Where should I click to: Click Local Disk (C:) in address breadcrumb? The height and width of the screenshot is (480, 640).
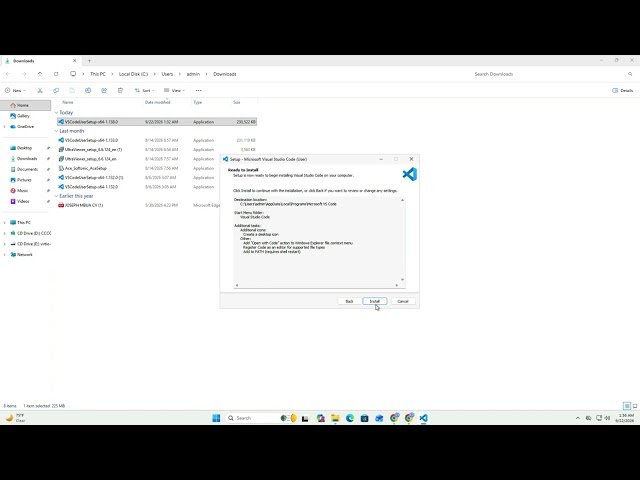[x=133, y=74]
